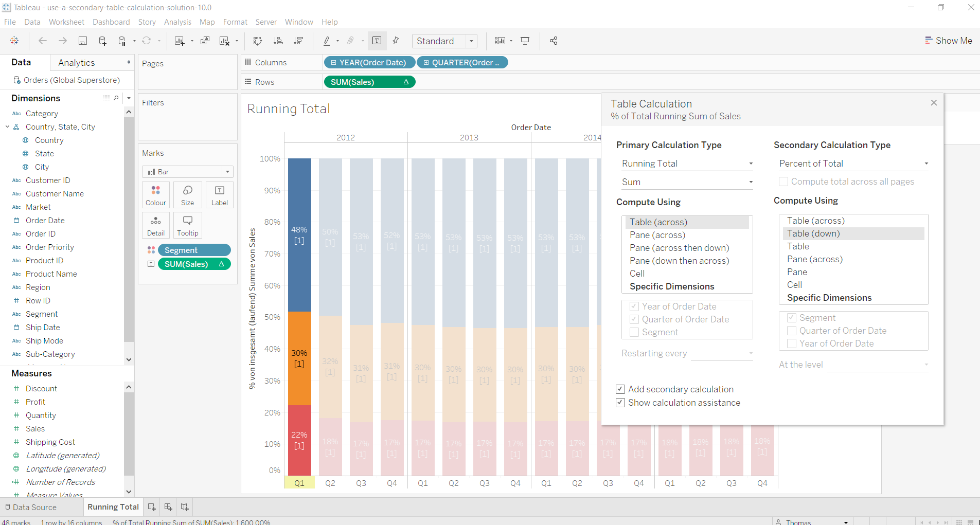Enter presentation mode from the toolbar
The image size is (980, 525).
tap(525, 41)
